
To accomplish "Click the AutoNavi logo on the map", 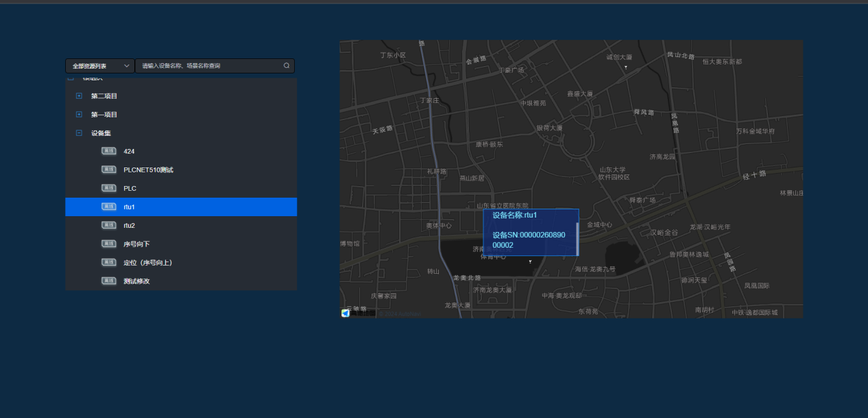I will coord(346,313).
